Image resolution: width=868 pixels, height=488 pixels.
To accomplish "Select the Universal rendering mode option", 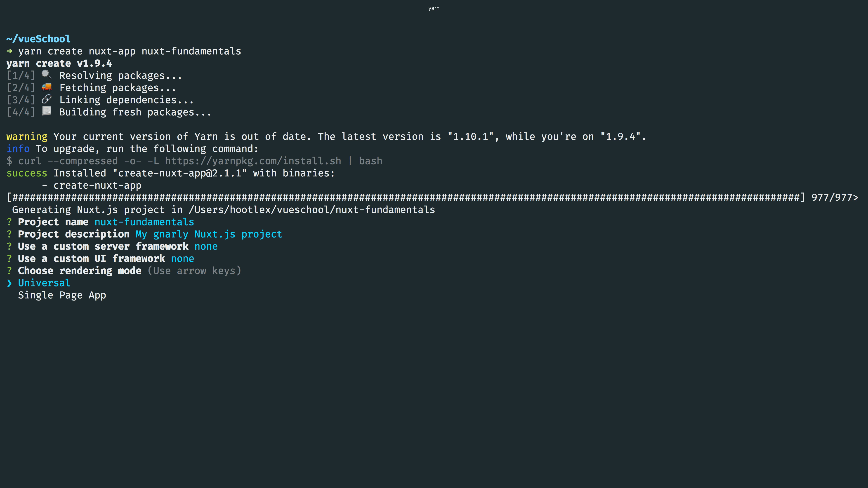I will [x=44, y=283].
